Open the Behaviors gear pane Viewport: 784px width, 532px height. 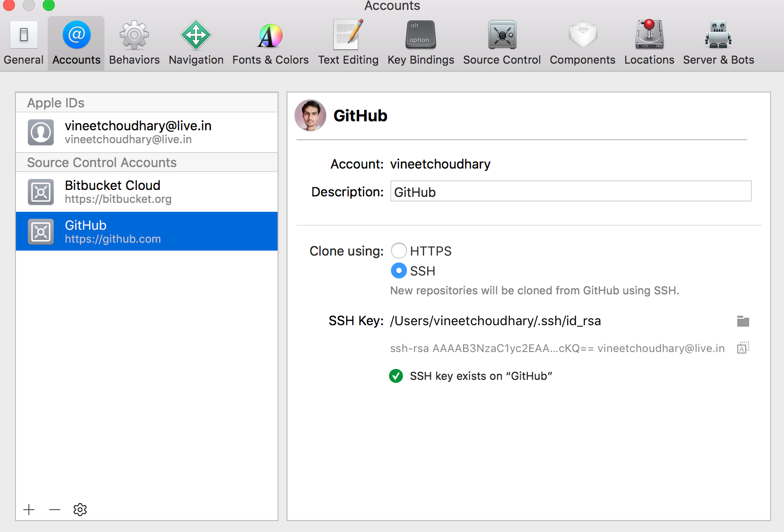pos(134,44)
